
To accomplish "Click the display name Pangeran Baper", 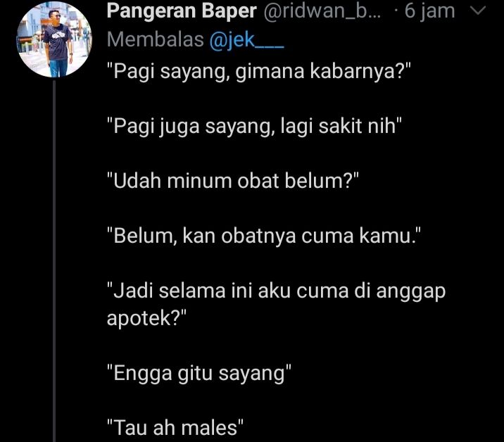I will tap(182, 11).
